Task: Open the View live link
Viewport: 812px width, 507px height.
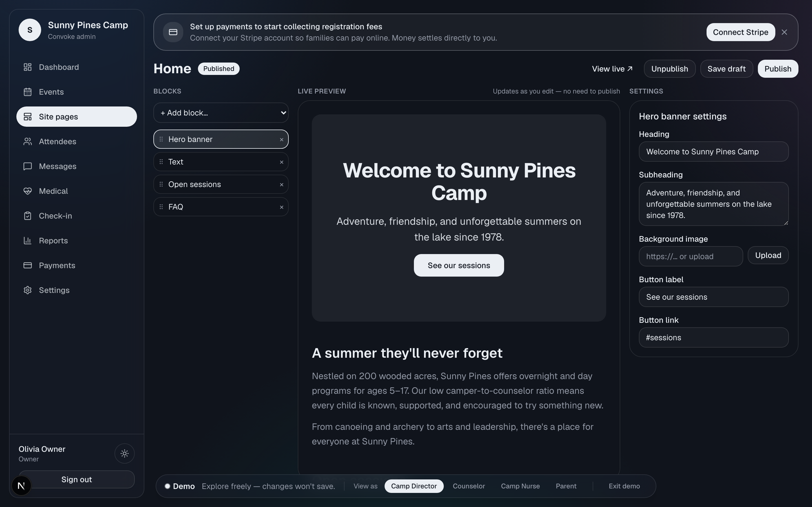Action: (612, 69)
